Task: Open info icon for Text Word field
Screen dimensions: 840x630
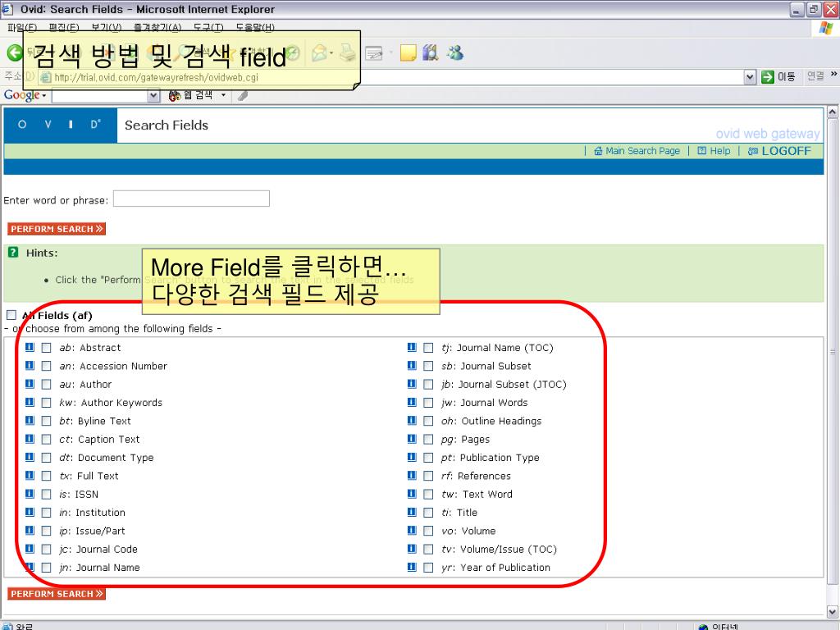Action: click(x=412, y=493)
